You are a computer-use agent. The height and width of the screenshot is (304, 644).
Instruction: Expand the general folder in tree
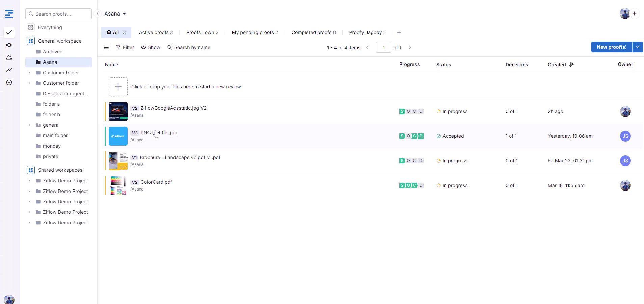[29, 125]
